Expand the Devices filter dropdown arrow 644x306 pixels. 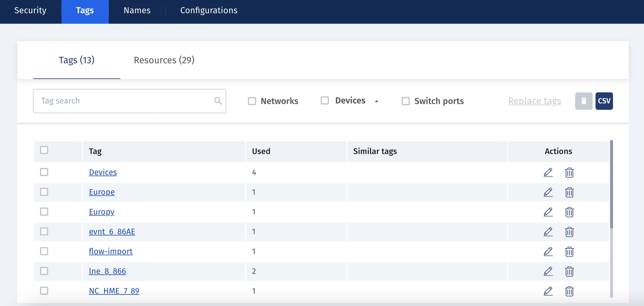(377, 101)
